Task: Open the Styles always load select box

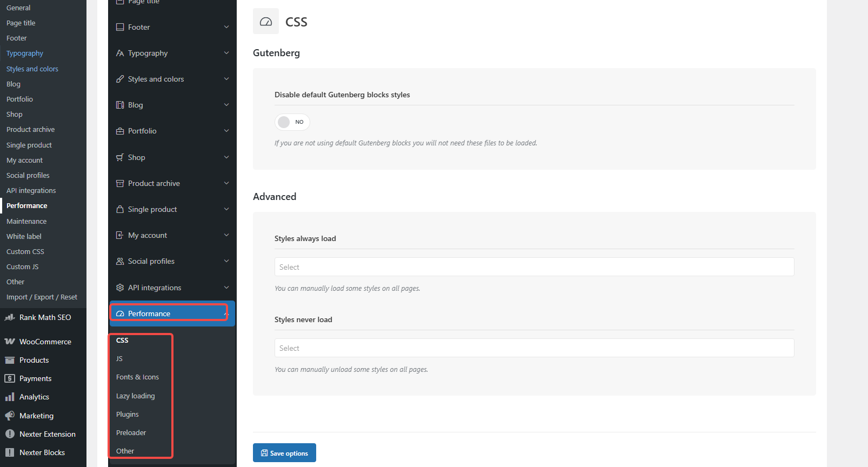Action: pyautogui.click(x=534, y=267)
